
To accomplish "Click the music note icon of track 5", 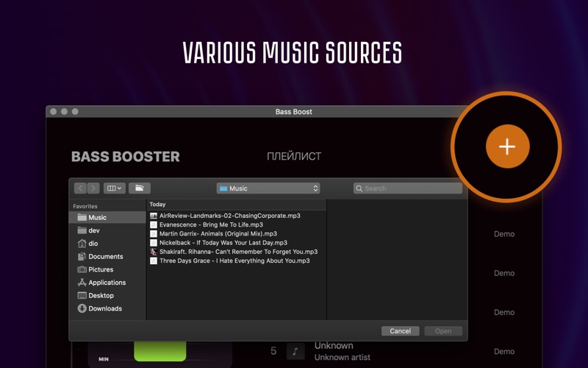I will click(295, 352).
